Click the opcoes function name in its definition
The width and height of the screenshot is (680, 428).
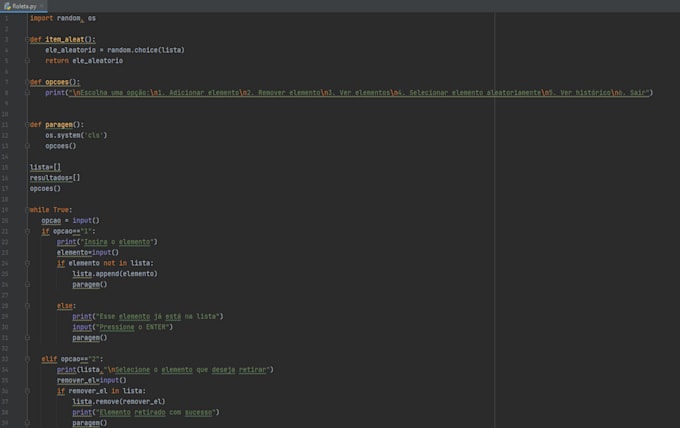pyautogui.click(x=57, y=82)
